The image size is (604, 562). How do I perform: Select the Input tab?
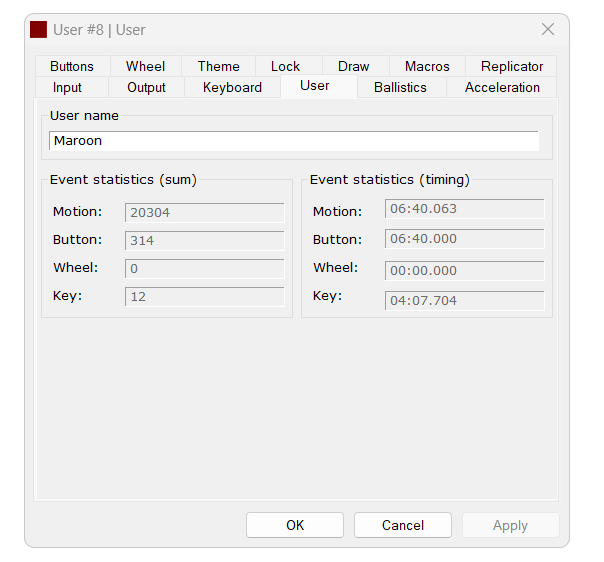click(68, 87)
